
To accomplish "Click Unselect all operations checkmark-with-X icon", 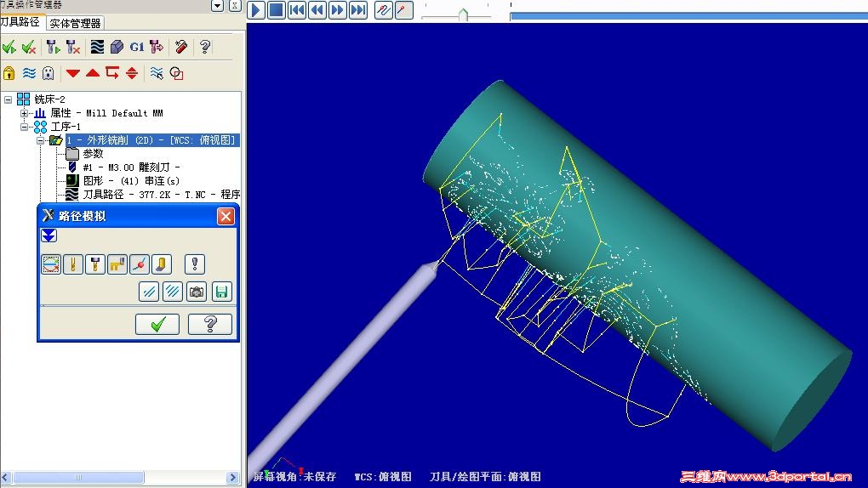I will pos(29,47).
